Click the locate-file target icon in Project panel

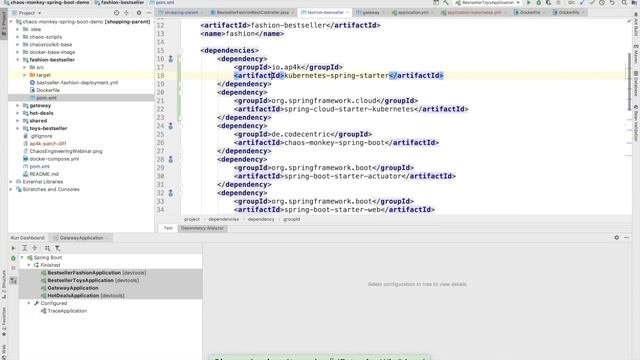point(116,13)
